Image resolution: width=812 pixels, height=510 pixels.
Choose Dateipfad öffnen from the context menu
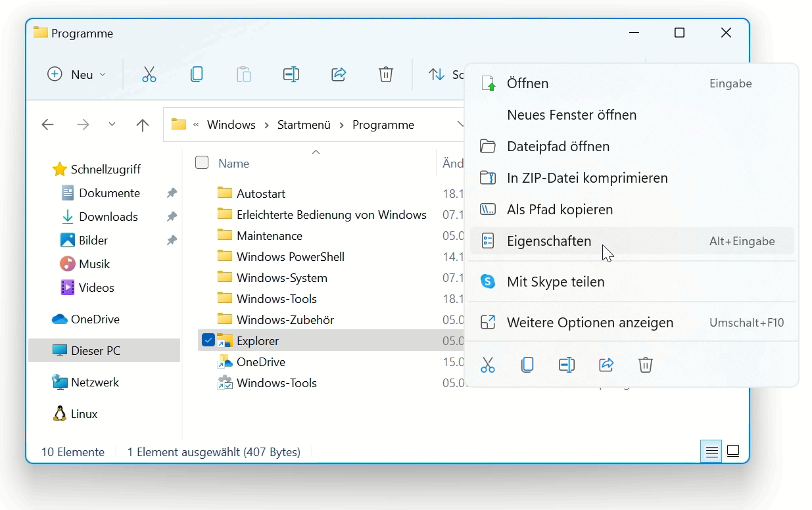point(558,146)
